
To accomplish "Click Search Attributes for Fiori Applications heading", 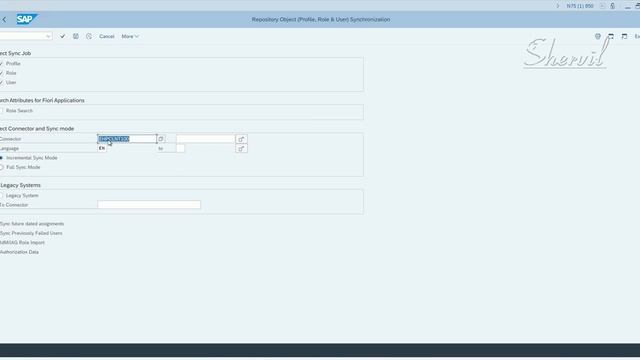I will point(42,100).
